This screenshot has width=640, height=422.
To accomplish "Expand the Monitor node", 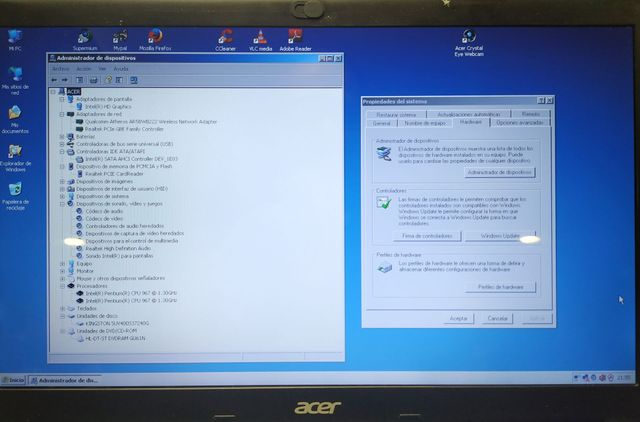I will 62,271.
